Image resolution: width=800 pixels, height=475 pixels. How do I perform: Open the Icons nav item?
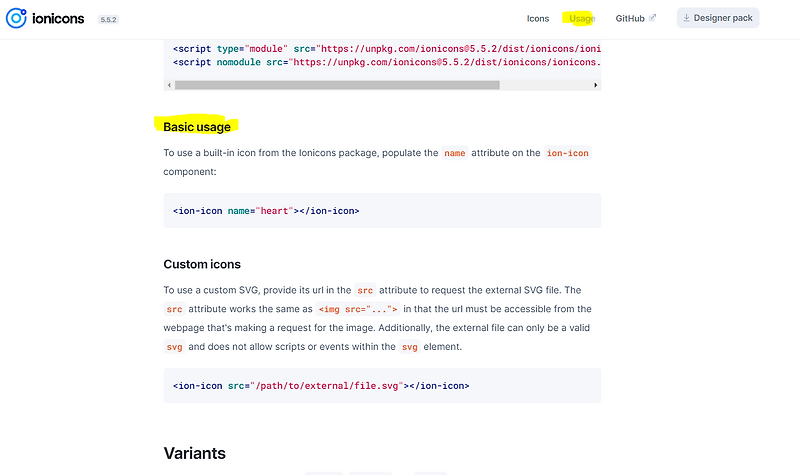[538, 18]
